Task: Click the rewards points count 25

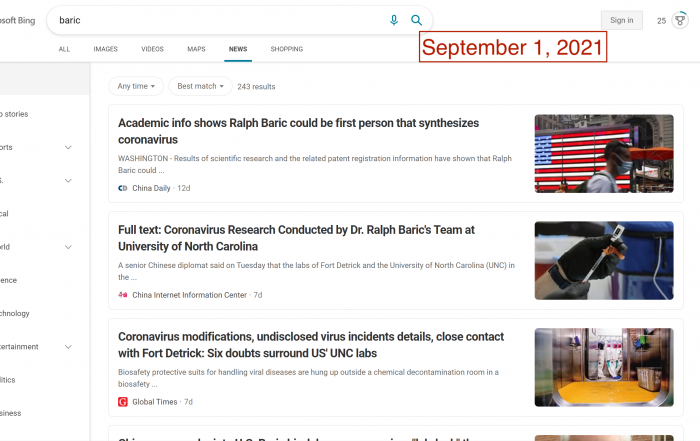Action: 661,21
